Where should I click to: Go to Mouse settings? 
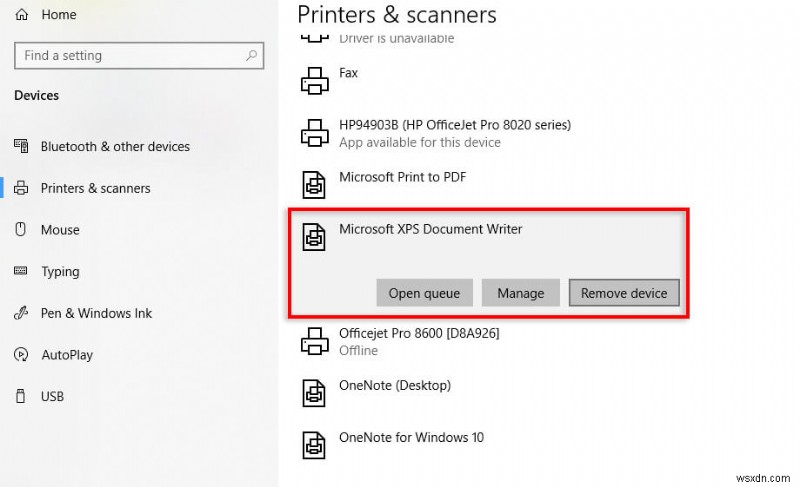pos(60,230)
